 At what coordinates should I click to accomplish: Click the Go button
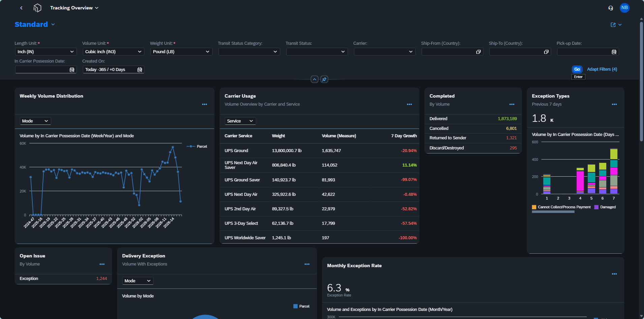coord(577,69)
